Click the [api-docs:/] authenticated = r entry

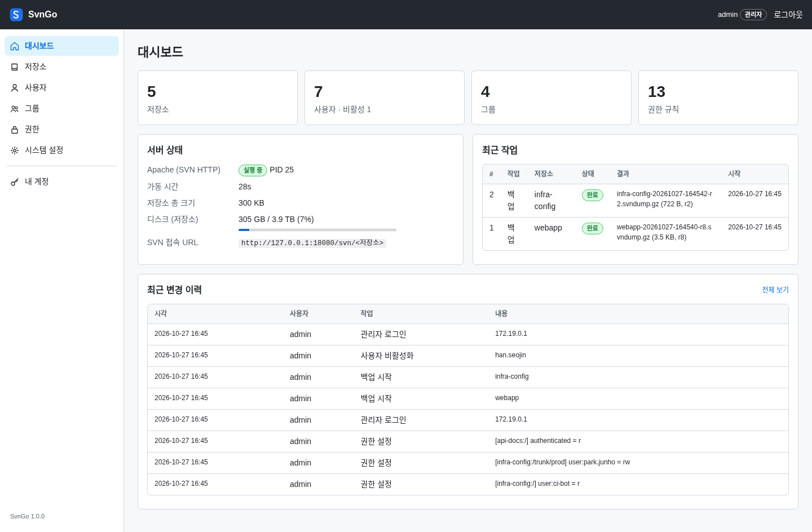[538, 441]
